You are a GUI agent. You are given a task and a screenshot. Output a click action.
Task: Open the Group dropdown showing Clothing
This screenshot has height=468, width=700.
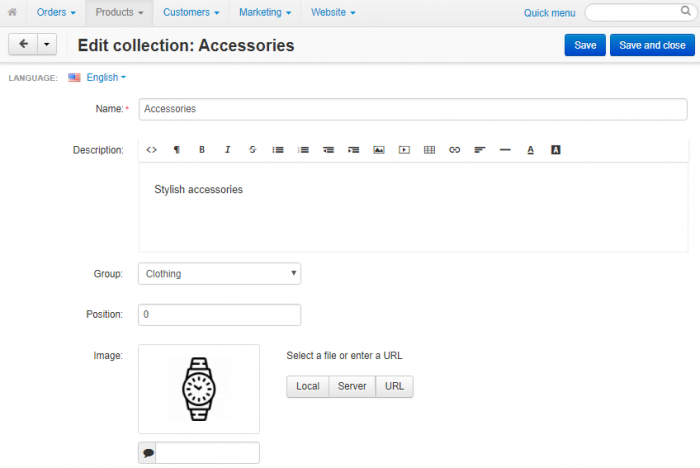(220, 274)
